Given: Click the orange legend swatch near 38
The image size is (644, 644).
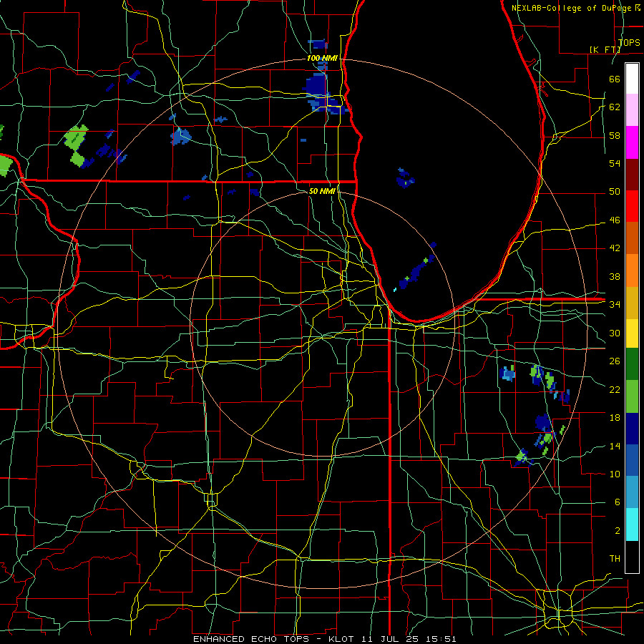Looking at the screenshot, I should click(x=632, y=270).
